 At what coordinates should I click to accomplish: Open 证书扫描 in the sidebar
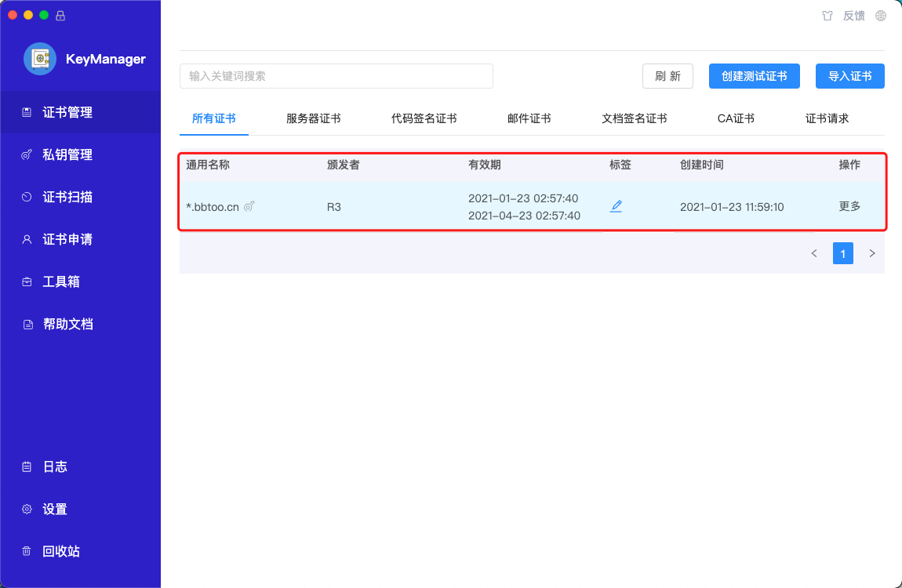[67, 197]
